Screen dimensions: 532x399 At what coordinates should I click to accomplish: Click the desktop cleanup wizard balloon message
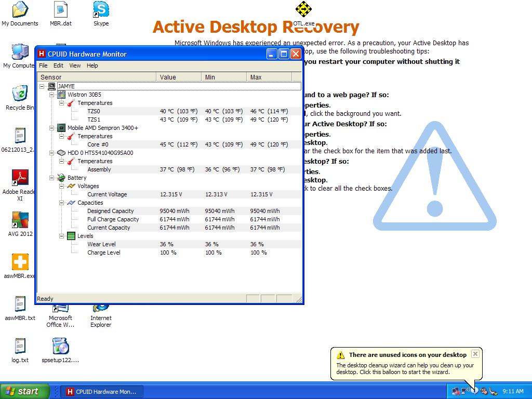pyautogui.click(x=405, y=368)
